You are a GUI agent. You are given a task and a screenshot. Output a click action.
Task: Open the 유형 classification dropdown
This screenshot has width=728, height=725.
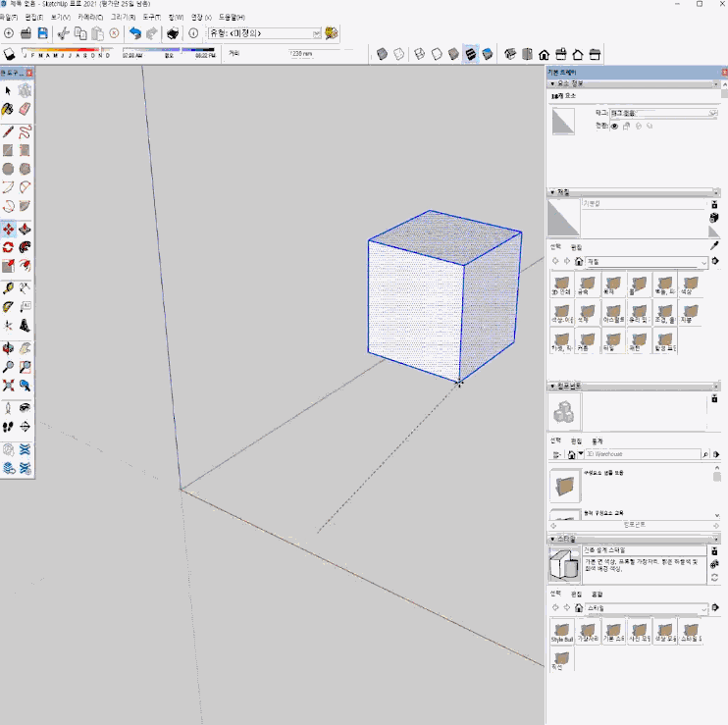316,33
